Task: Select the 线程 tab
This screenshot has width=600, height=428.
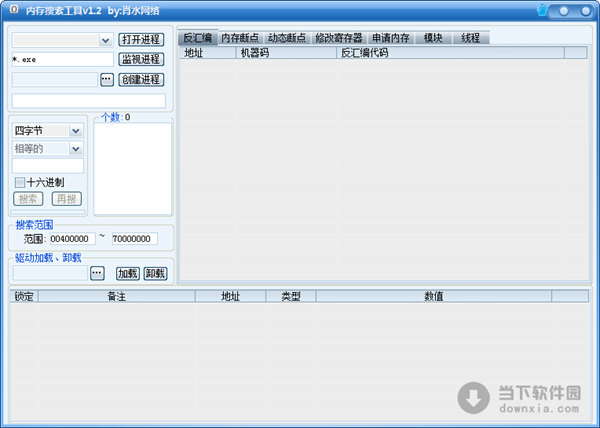Action: tap(471, 38)
